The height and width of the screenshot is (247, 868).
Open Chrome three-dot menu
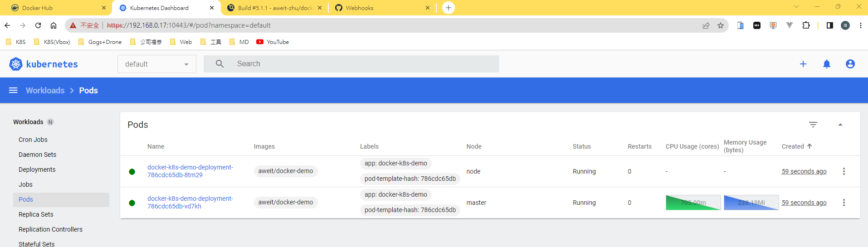point(860,25)
